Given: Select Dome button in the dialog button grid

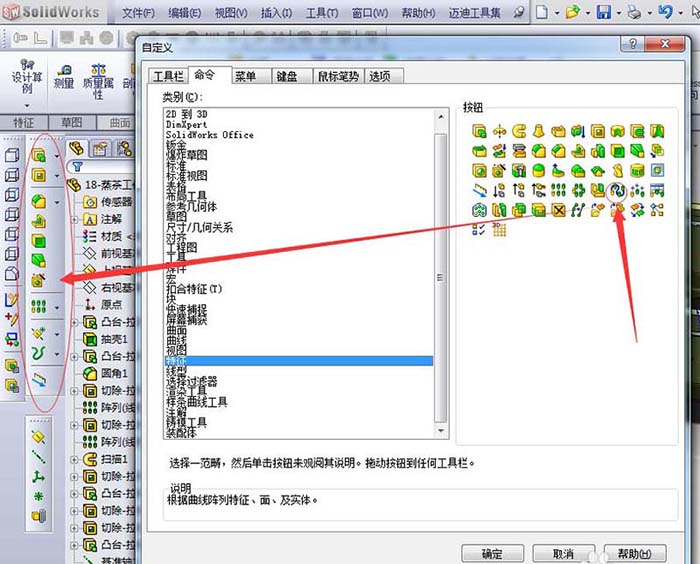Looking at the screenshot, I should [x=538, y=170].
